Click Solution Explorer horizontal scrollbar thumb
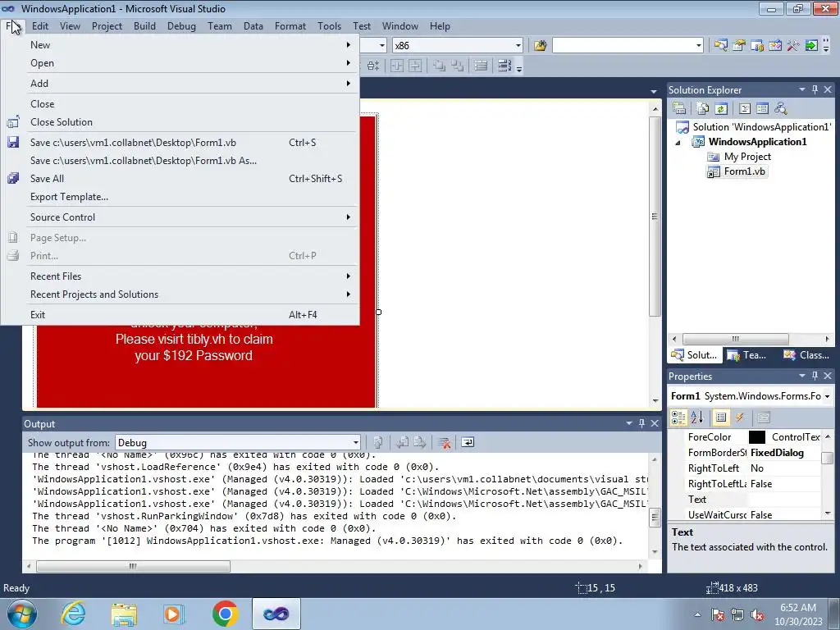 click(x=736, y=339)
